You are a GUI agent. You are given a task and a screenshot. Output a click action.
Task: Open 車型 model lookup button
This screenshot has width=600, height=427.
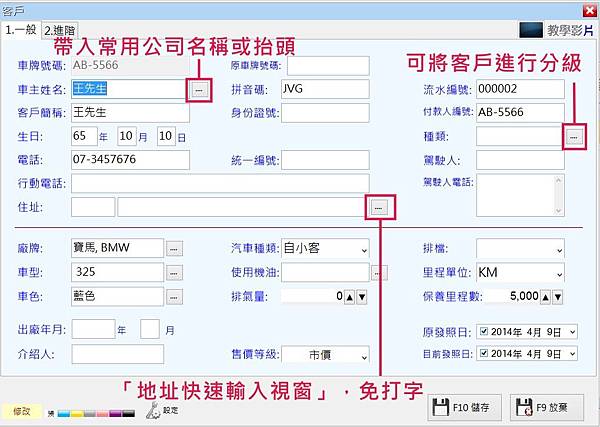pyautogui.click(x=174, y=273)
